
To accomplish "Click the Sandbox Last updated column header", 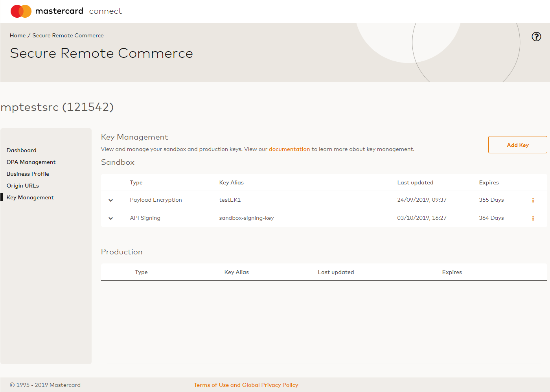I will point(415,182).
